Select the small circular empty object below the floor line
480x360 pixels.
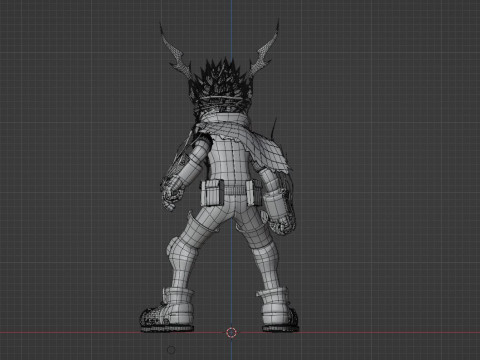(171, 350)
